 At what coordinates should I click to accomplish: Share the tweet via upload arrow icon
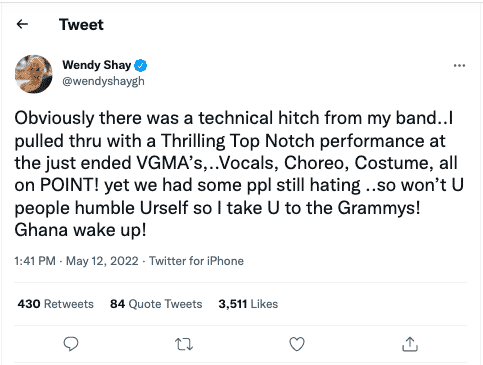click(410, 344)
